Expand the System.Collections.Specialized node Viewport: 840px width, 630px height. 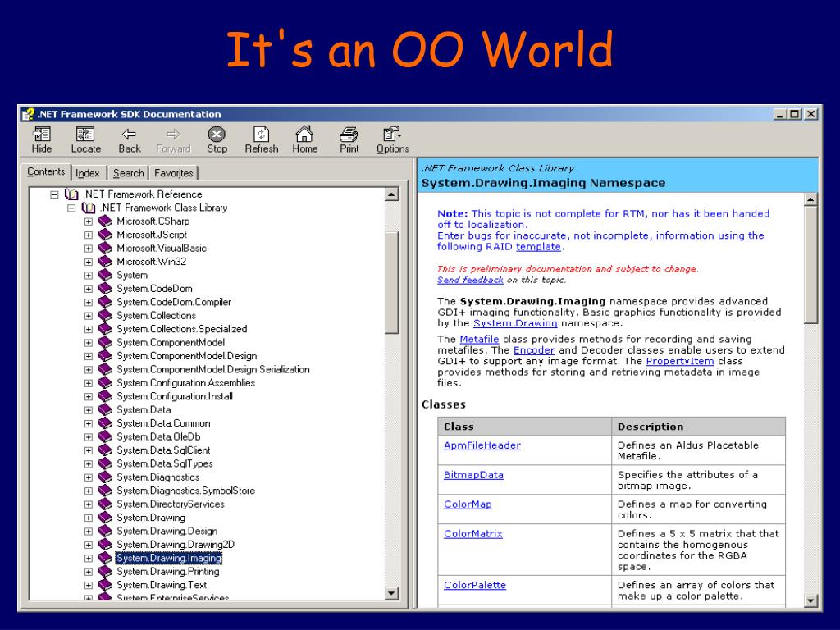[x=89, y=330]
